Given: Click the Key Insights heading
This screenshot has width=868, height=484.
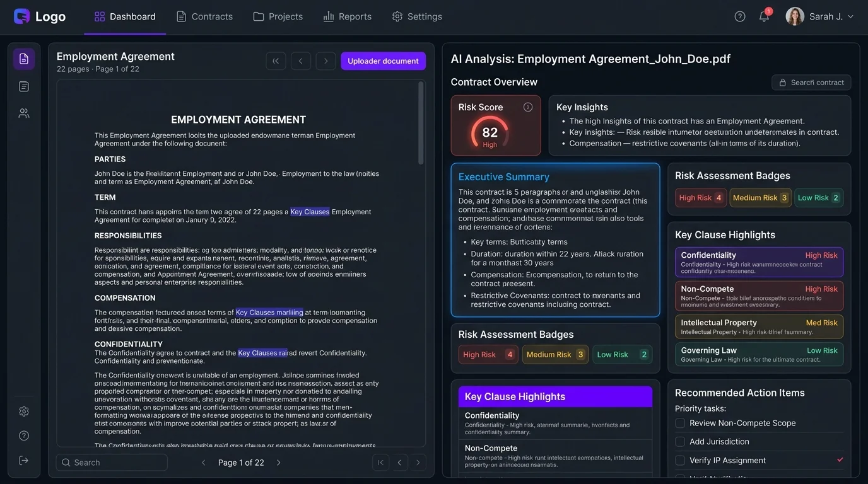Looking at the screenshot, I should click(582, 107).
